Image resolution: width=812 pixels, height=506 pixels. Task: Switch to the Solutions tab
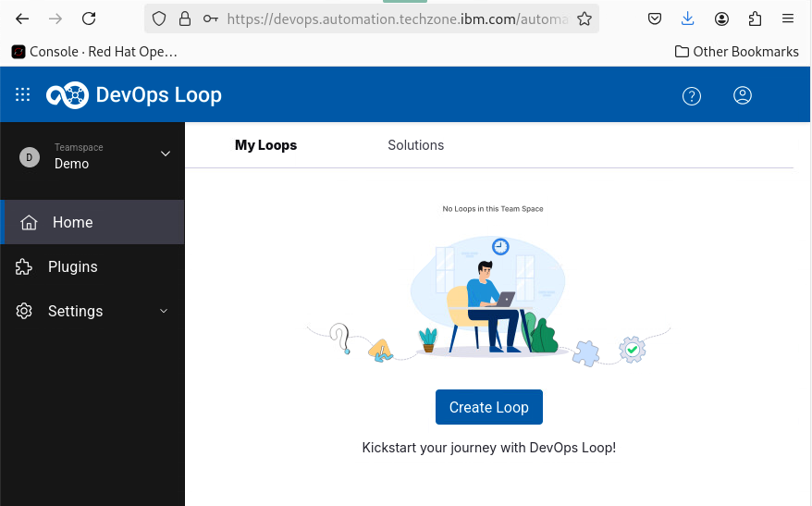(416, 145)
